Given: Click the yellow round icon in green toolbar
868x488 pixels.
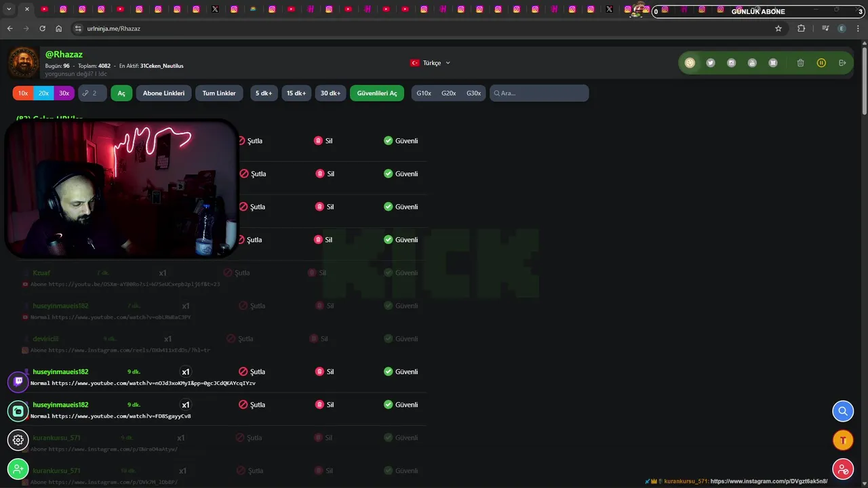Looking at the screenshot, I should point(690,63).
